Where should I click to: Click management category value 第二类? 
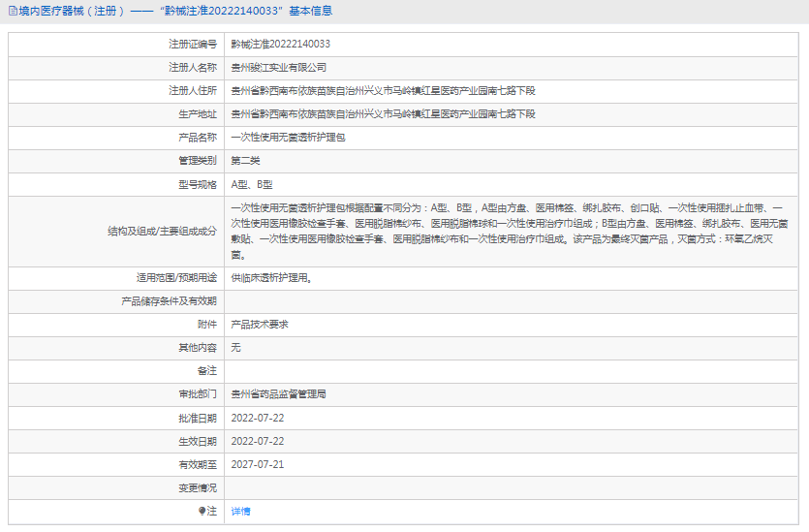coord(245,160)
